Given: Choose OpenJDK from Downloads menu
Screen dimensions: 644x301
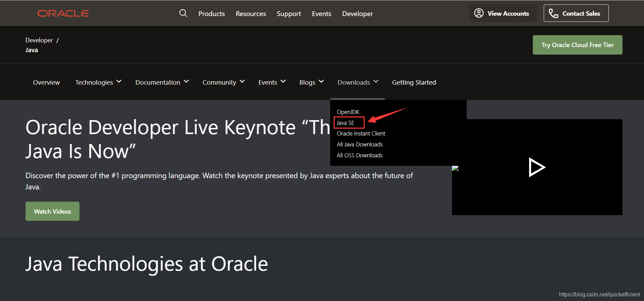Looking at the screenshot, I should pyautogui.click(x=348, y=112).
